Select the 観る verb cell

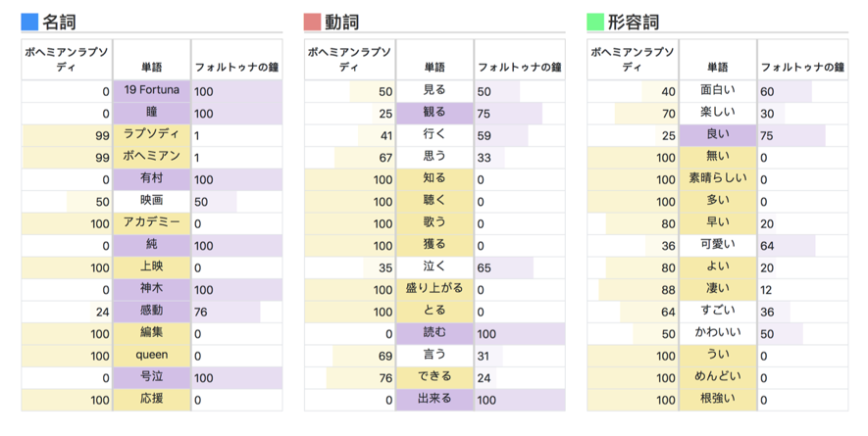point(434,114)
